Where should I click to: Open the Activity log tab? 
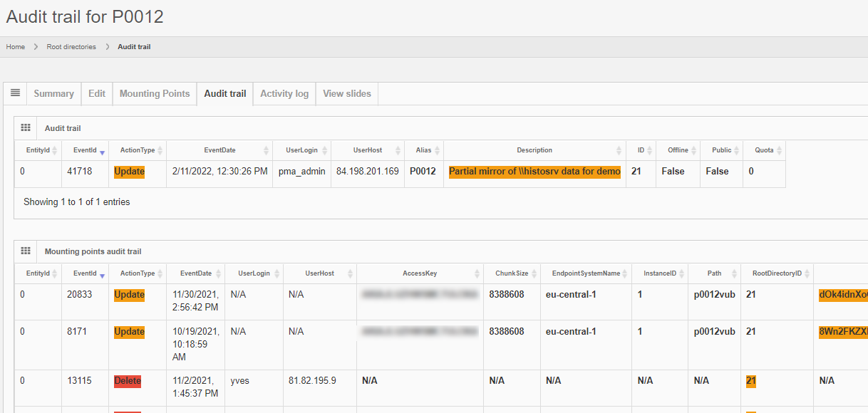284,94
